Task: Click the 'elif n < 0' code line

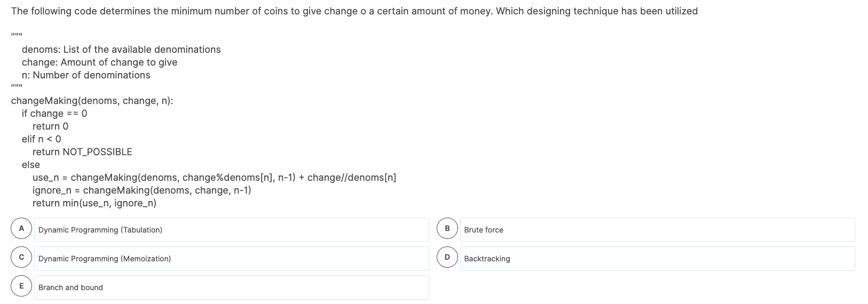Action: 42,139
